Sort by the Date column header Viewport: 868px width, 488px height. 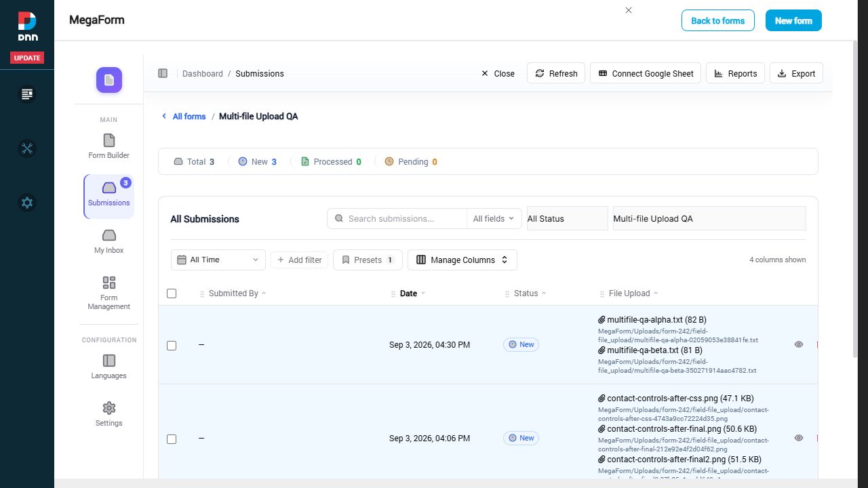[408, 293]
